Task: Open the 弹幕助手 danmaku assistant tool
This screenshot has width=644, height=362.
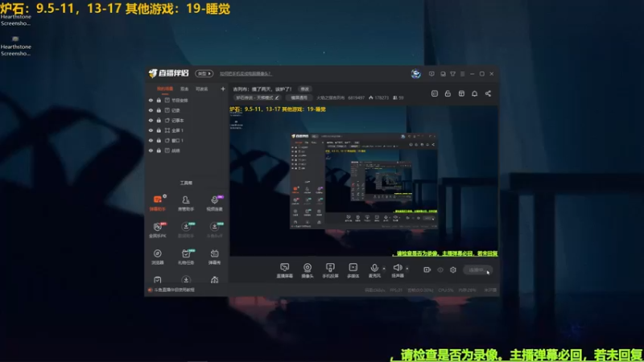Action: pos(157,203)
